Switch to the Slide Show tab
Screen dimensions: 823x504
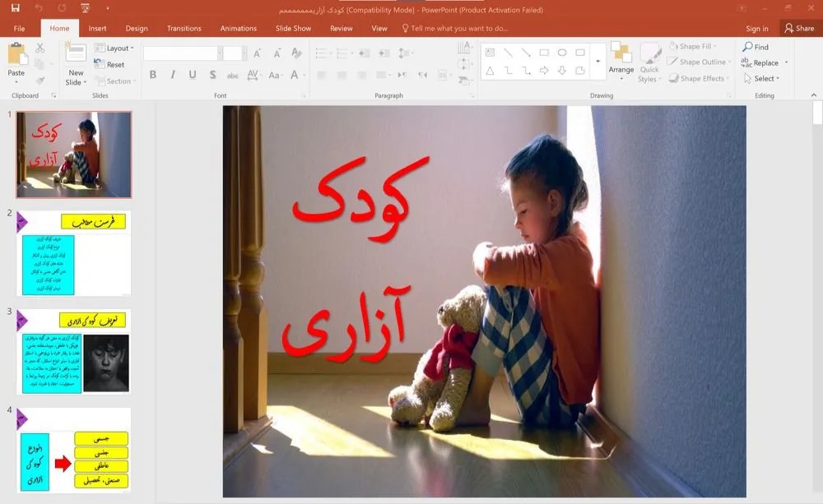click(294, 28)
